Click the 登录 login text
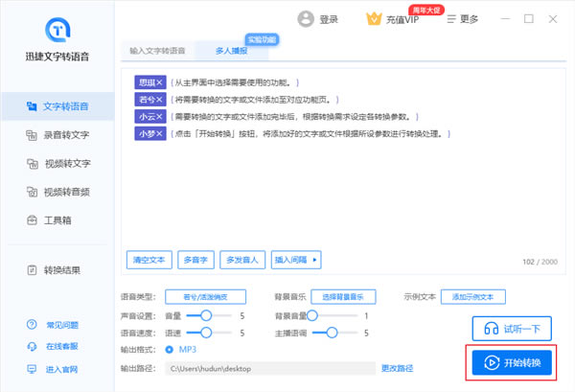Viewport: 575px width, 392px height. (x=329, y=19)
